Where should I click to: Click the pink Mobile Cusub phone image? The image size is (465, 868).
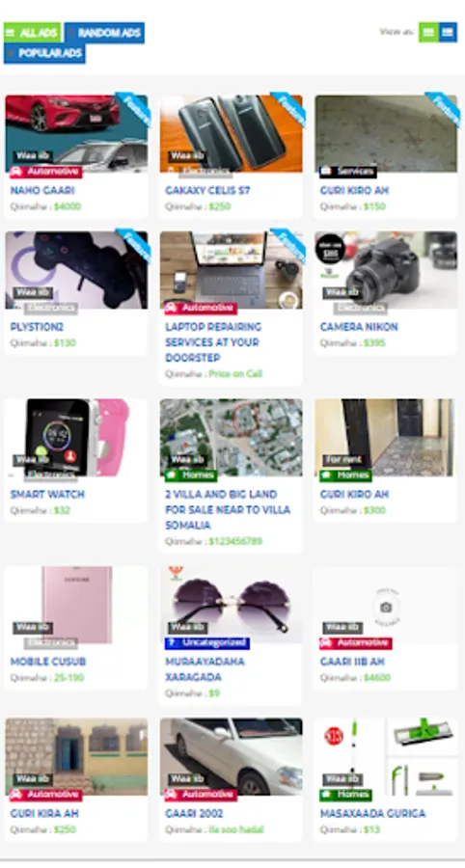(76, 605)
